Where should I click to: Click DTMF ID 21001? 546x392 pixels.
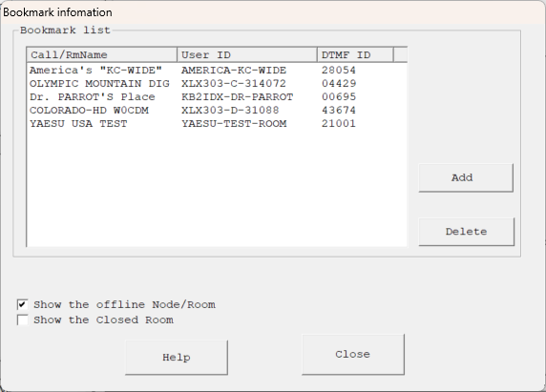339,123
